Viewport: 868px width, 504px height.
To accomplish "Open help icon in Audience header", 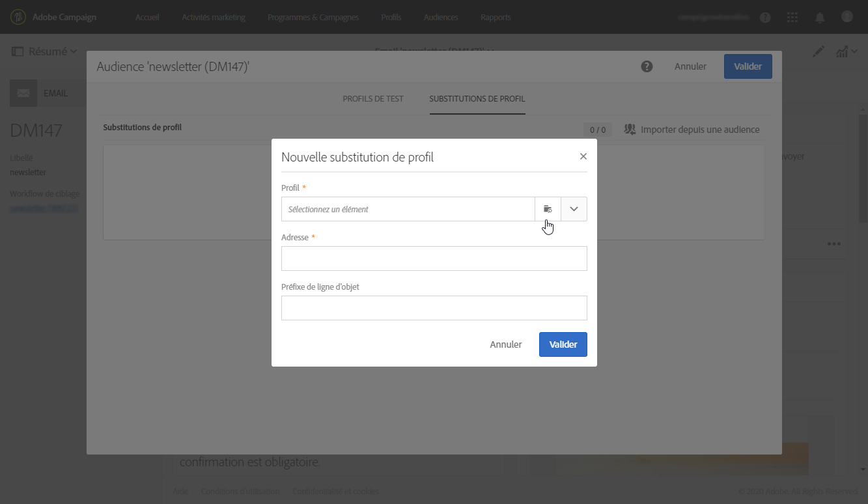I will pyautogui.click(x=647, y=66).
